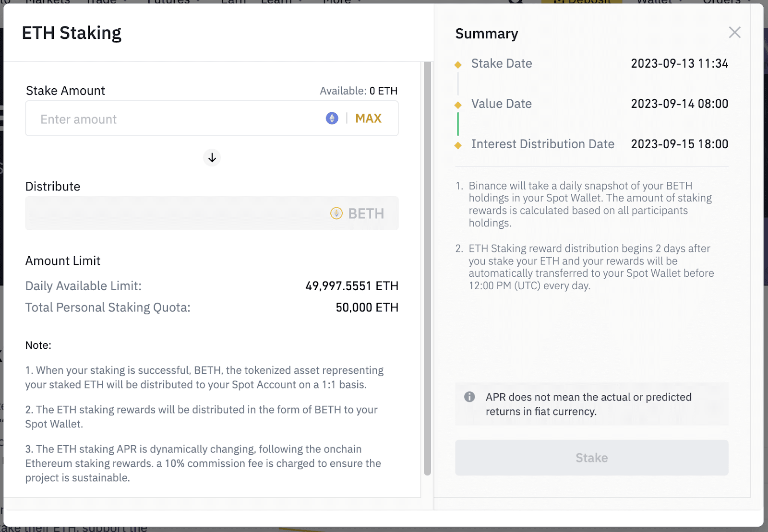Click the dialog's vertical scrollbar
Viewport: 768px width, 532px height.
coord(427,269)
